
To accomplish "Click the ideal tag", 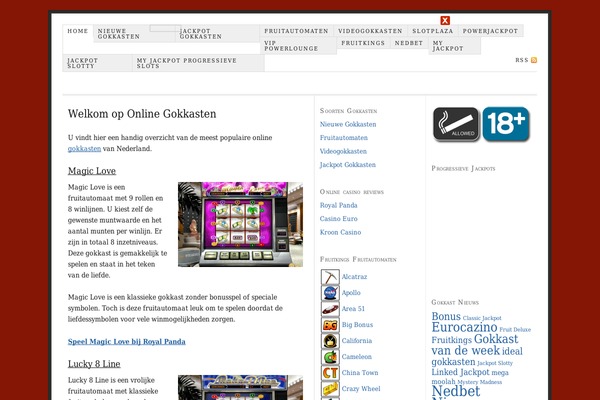I will point(512,351).
